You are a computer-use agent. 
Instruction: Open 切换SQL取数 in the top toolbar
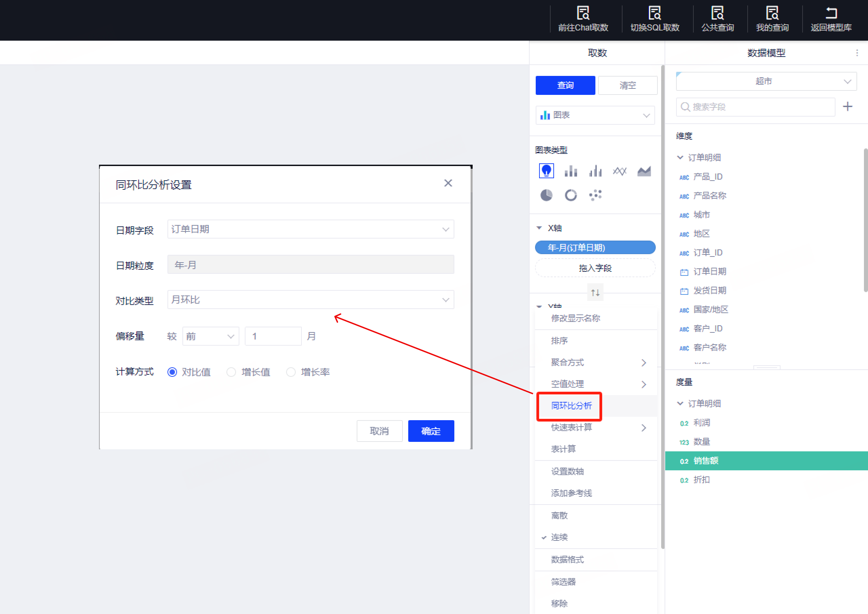coord(655,19)
